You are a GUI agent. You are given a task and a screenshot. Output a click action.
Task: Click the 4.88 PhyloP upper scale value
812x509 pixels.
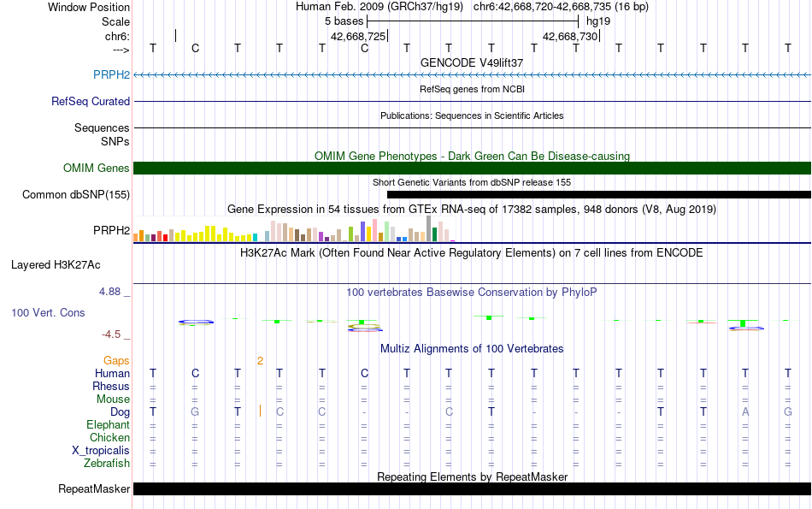[109, 292]
